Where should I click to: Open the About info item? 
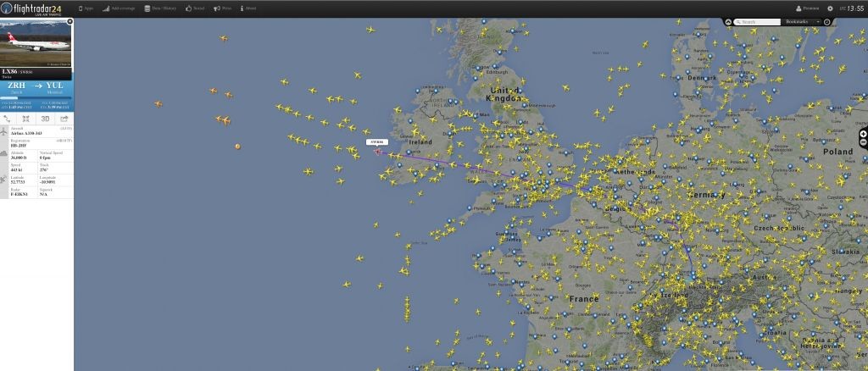pyautogui.click(x=248, y=8)
